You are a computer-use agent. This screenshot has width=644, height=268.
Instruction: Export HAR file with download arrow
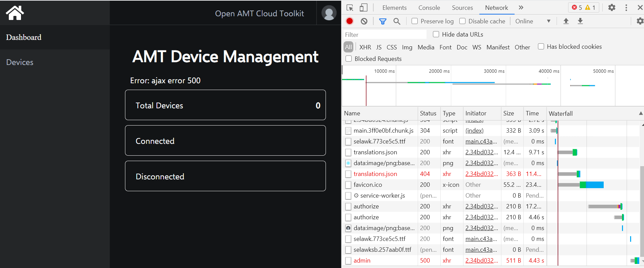pyautogui.click(x=580, y=21)
